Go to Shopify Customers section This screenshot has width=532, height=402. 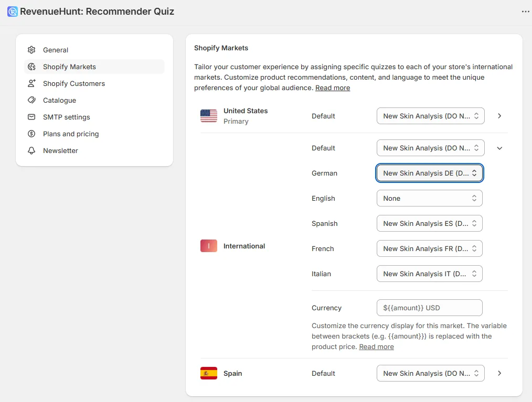tap(94, 83)
